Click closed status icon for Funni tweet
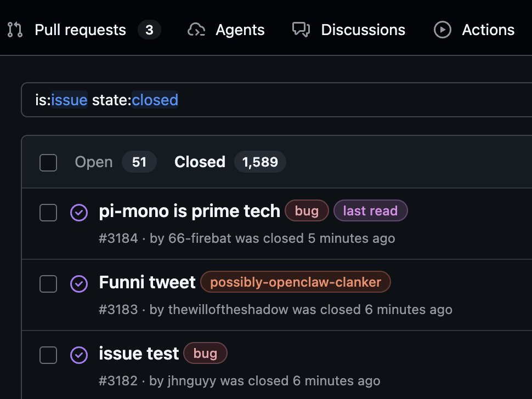 click(x=80, y=283)
